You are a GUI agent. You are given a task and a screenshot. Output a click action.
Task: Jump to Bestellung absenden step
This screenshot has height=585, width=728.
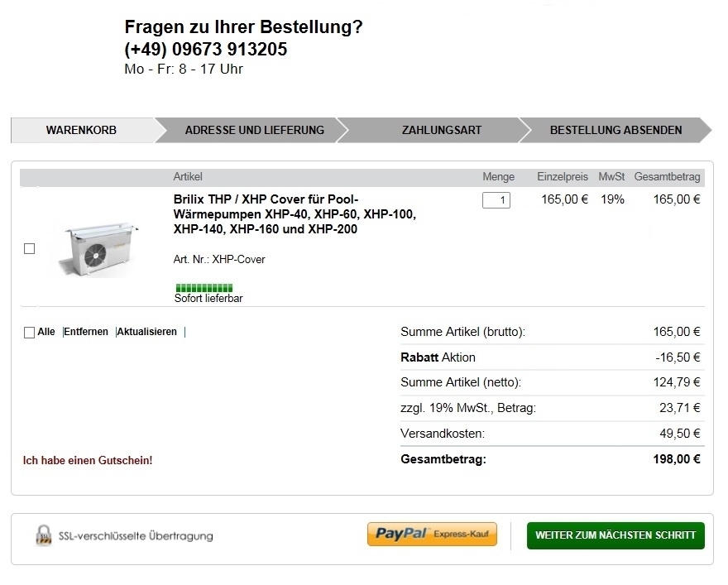615,130
